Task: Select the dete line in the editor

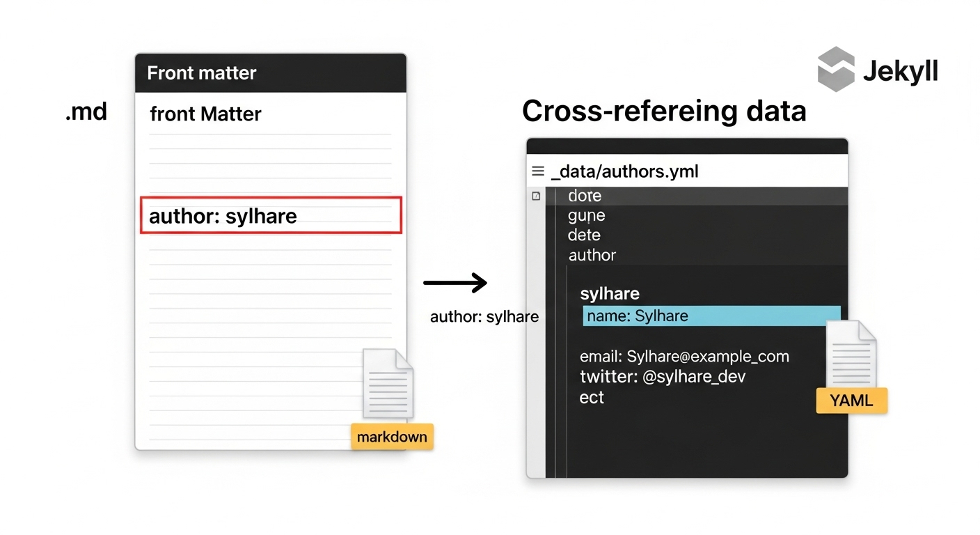Action: click(584, 235)
